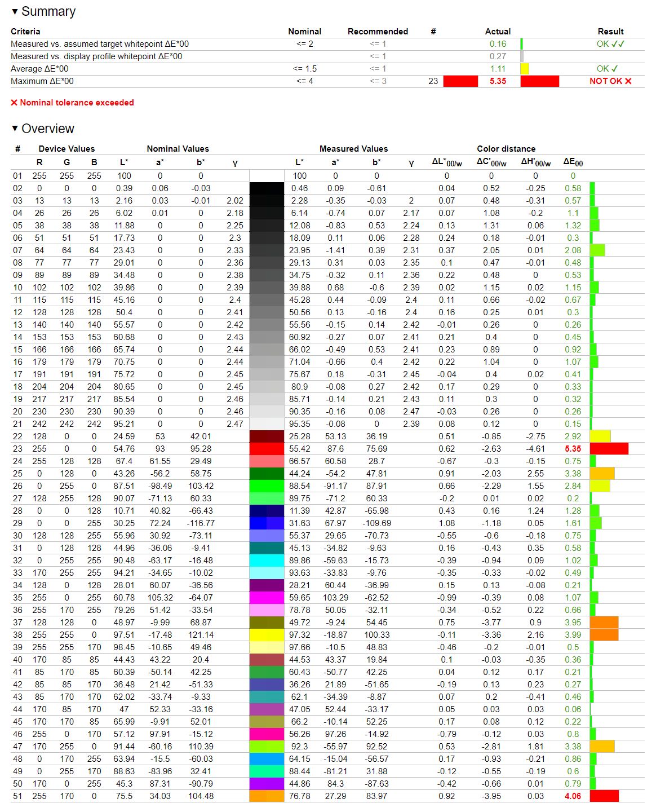665x812 pixels.
Task: Click the 'Nominal Values' header
Action: tap(178, 149)
